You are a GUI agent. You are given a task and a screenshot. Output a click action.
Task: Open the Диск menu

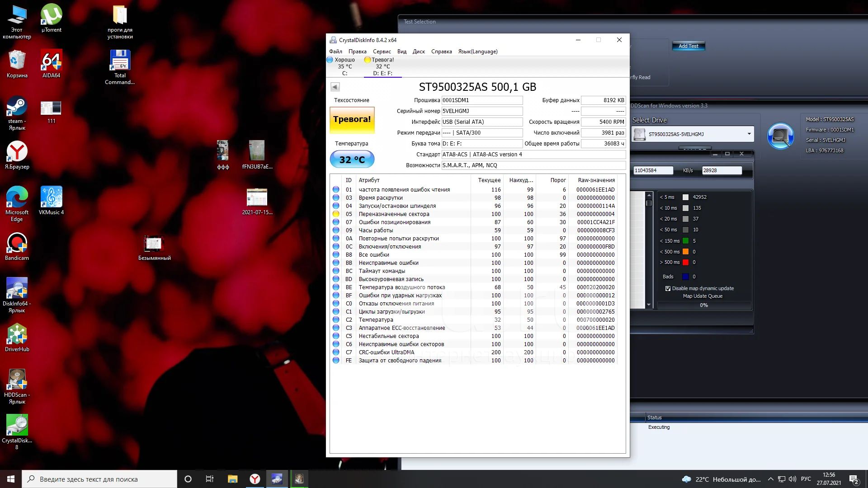point(419,52)
